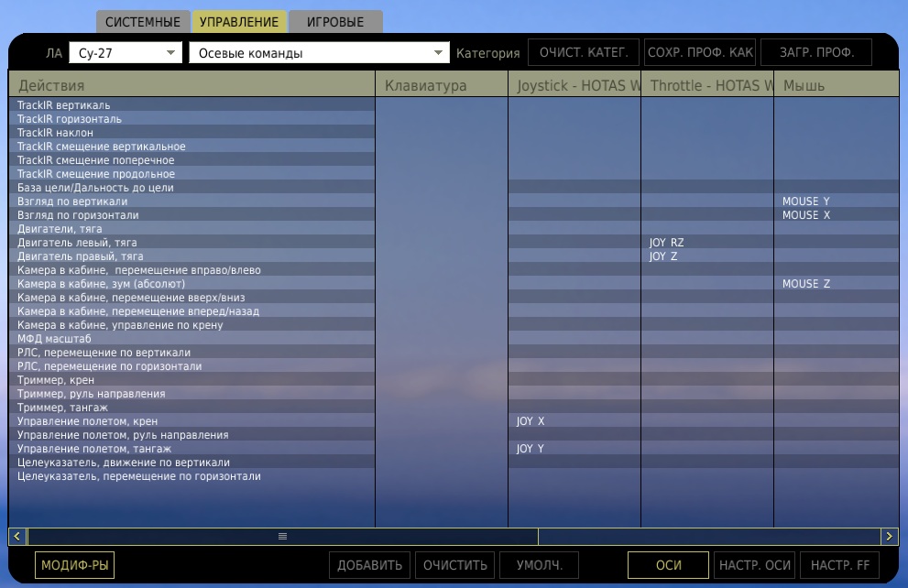Screen dimensions: 908x588
Task: Click the Клавиатура column header
Action: pyautogui.click(x=442, y=85)
